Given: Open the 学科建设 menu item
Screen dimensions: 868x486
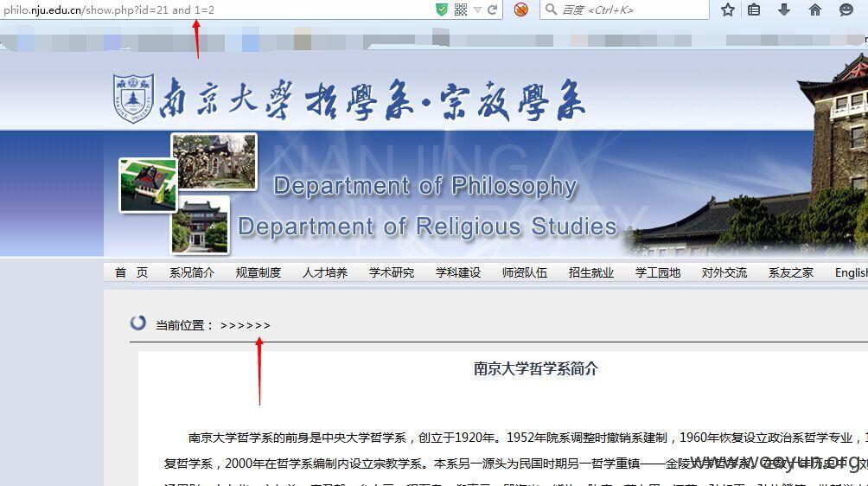Looking at the screenshot, I should pyautogui.click(x=458, y=272).
